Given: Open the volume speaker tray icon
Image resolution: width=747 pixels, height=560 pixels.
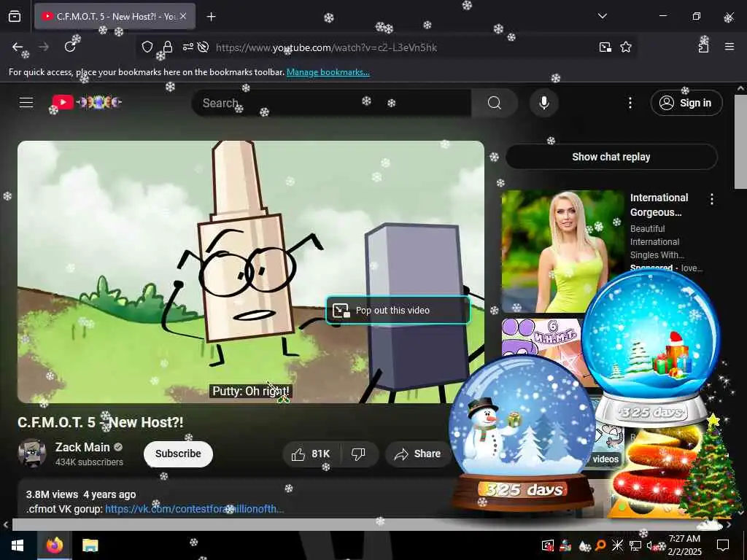Looking at the screenshot, I should click(651, 545).
